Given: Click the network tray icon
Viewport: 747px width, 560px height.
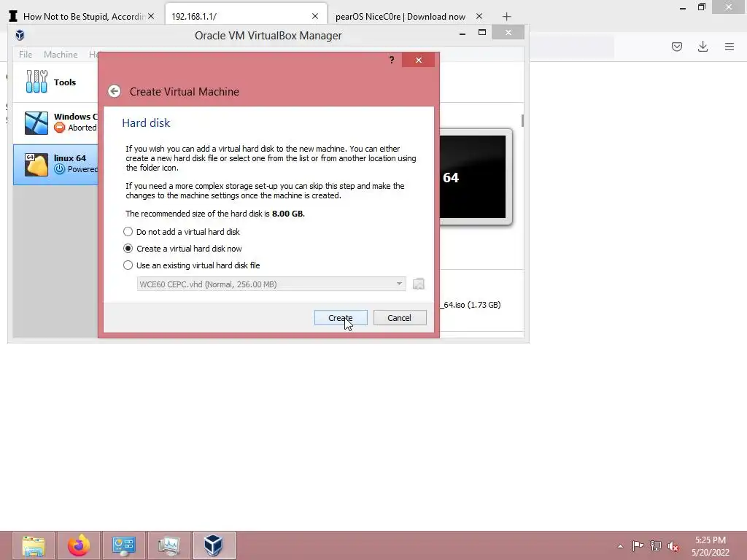Looking at the screenshot, I should pyautogui.click(x=656, y=545).
